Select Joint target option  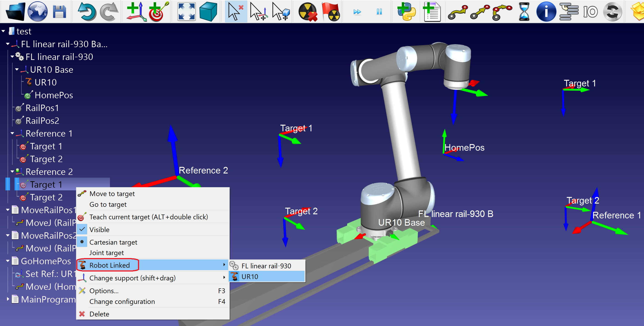tap(107, 253)
